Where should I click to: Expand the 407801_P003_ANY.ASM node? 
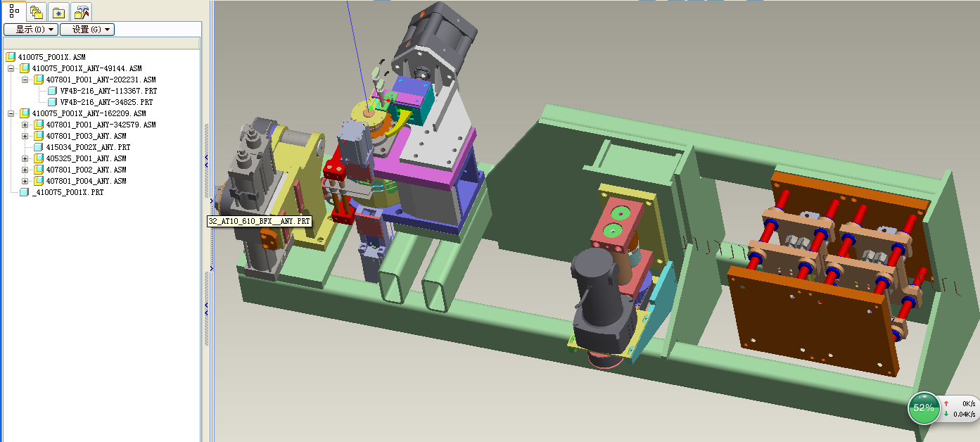tap(25, 136)
